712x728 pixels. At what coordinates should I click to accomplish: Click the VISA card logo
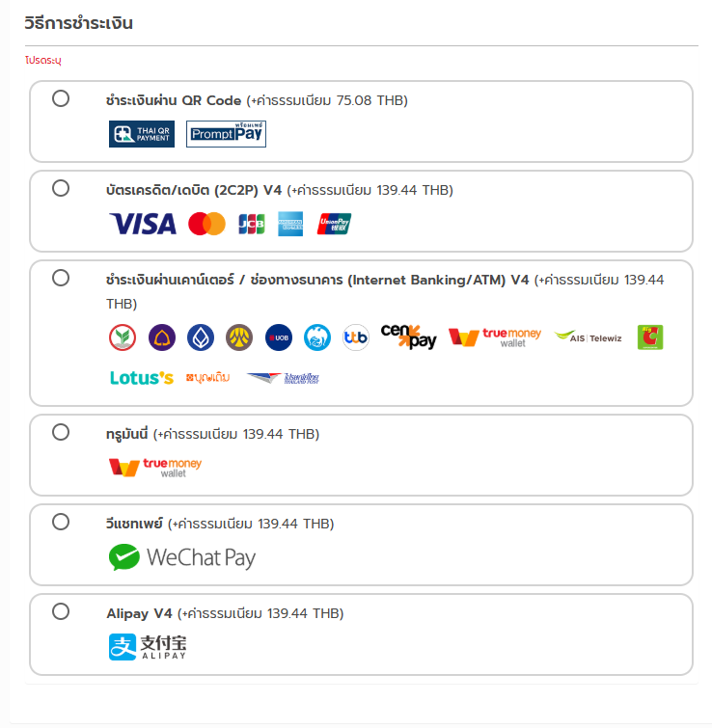[143, 224]
